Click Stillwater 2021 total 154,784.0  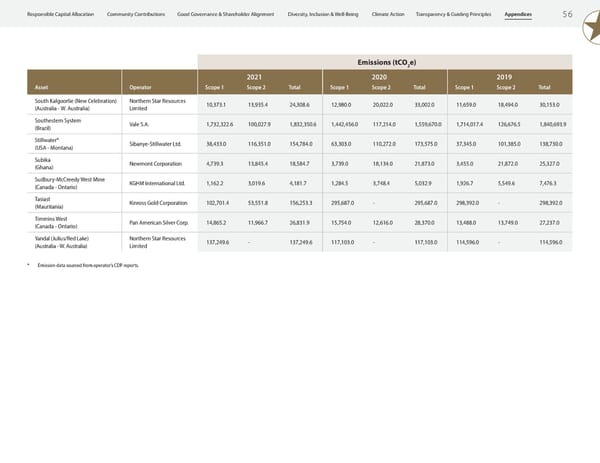(301, 144)
